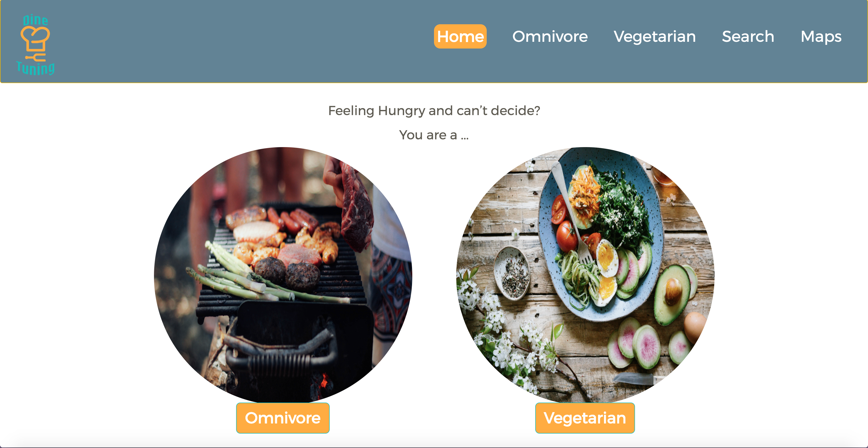Click the small spice bowl on table
The height and width of the screenshot is (448, 868).
pyautogui.click(x=512, y=273)
